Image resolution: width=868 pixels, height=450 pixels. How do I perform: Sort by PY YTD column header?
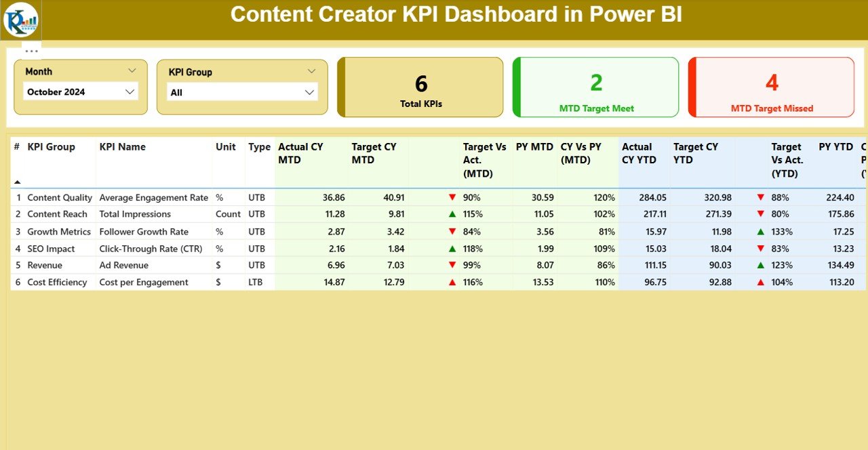(835, 147)
